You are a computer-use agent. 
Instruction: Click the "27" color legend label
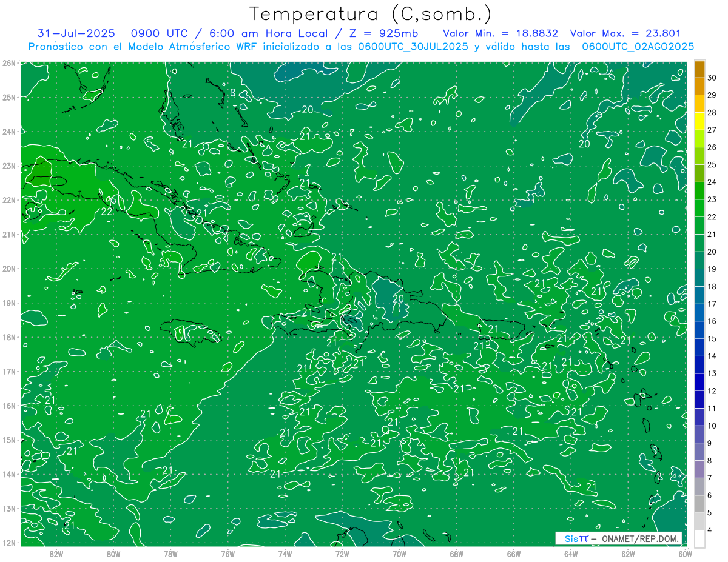click(712, 130)
